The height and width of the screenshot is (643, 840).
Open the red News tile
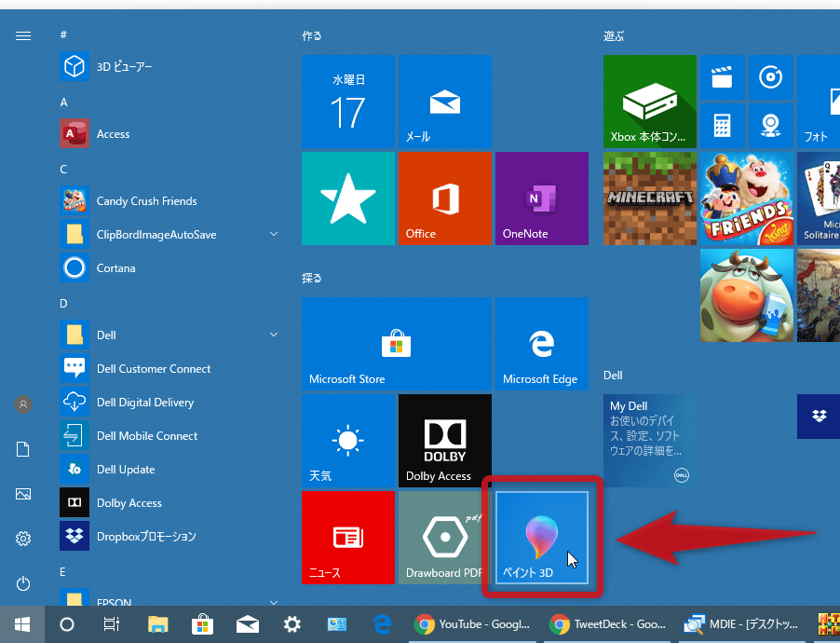tap(347, 538)
